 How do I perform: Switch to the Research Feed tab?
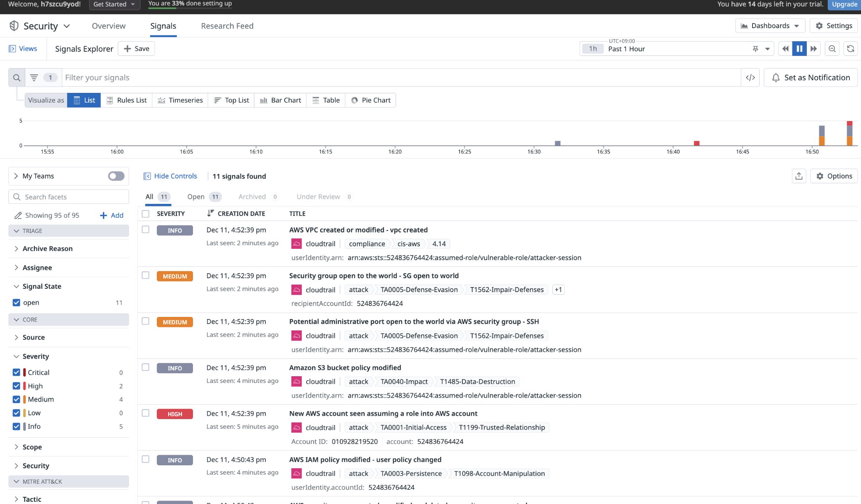click(x=227, y=26)
